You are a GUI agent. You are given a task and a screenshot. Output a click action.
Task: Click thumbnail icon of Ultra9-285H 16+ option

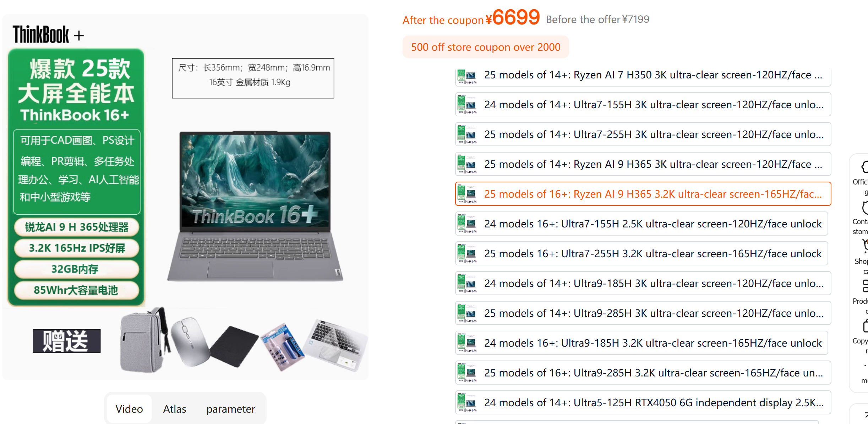pyautogui.click(x=467, y=373)
